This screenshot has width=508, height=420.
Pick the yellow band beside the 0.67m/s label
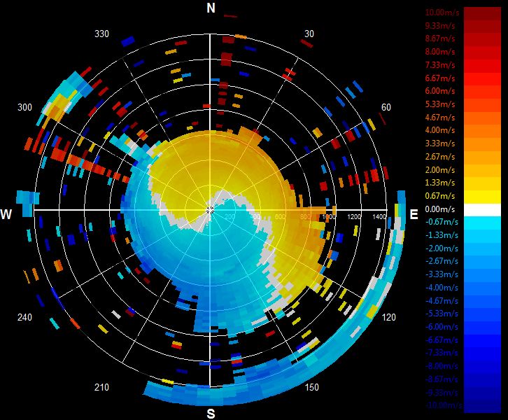tap(482, 197)
